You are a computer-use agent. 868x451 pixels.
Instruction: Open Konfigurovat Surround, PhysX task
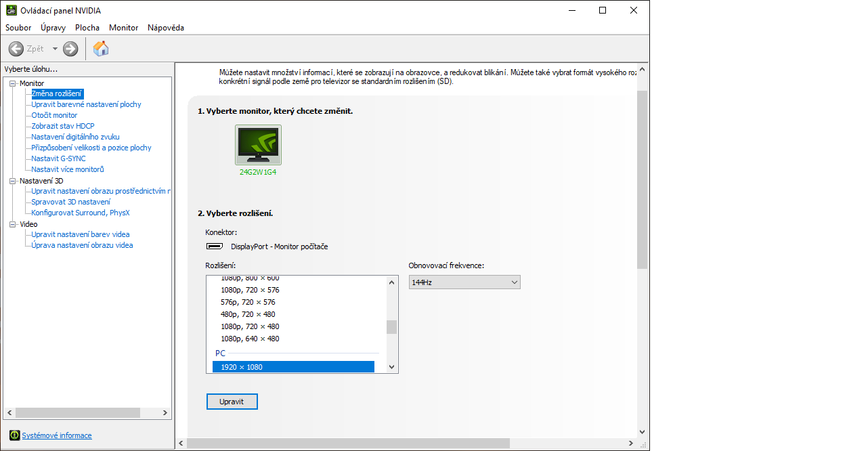point(81,213)
